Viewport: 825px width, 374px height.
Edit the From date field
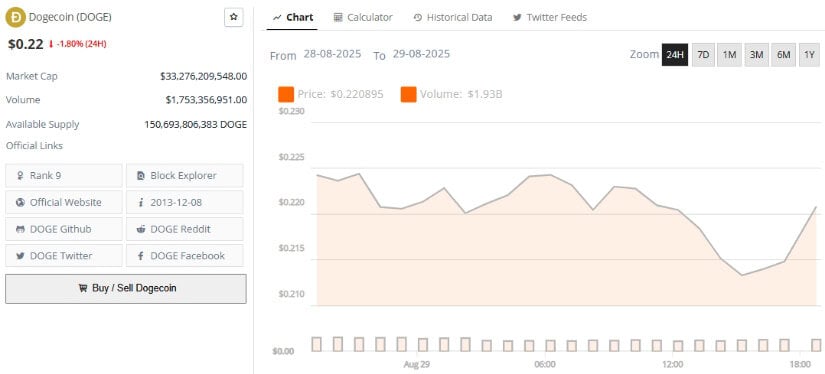pyautogui.click(x=333, y=54)
